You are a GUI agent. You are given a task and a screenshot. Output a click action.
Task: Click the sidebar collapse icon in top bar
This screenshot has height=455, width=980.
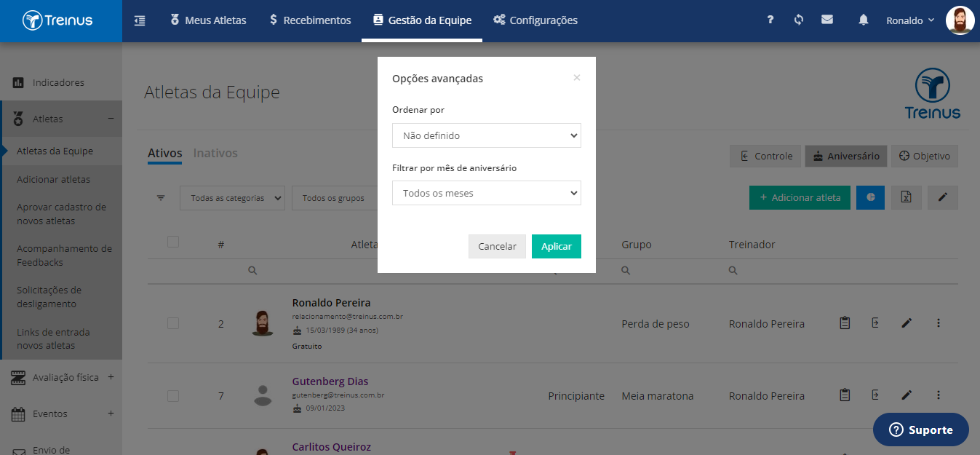140,20
